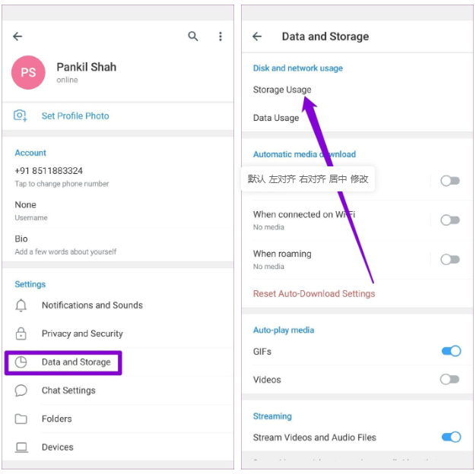476x474 pixels.
Task: Toggle the roaming auto-download switch
Action: pos(450,259)
